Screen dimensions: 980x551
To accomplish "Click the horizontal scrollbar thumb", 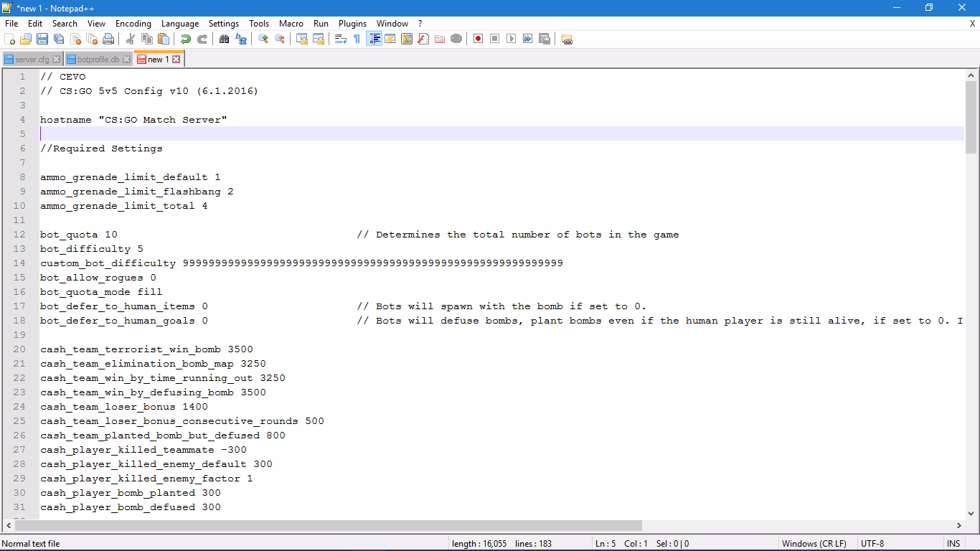I will (328, 525).
